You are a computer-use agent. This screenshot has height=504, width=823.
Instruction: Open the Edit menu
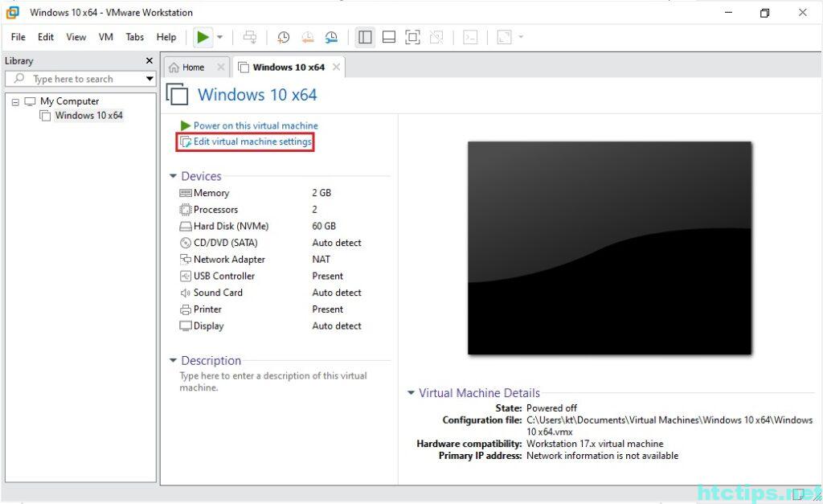pos(46,37)
